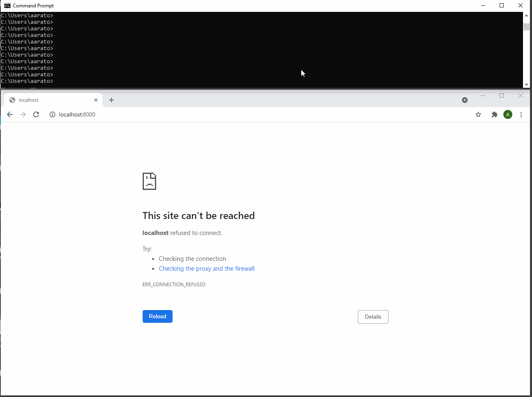Open a new tab with the plus icon
Image resolution: width=532 pixels, height=397 pixels.
[111, 100]
